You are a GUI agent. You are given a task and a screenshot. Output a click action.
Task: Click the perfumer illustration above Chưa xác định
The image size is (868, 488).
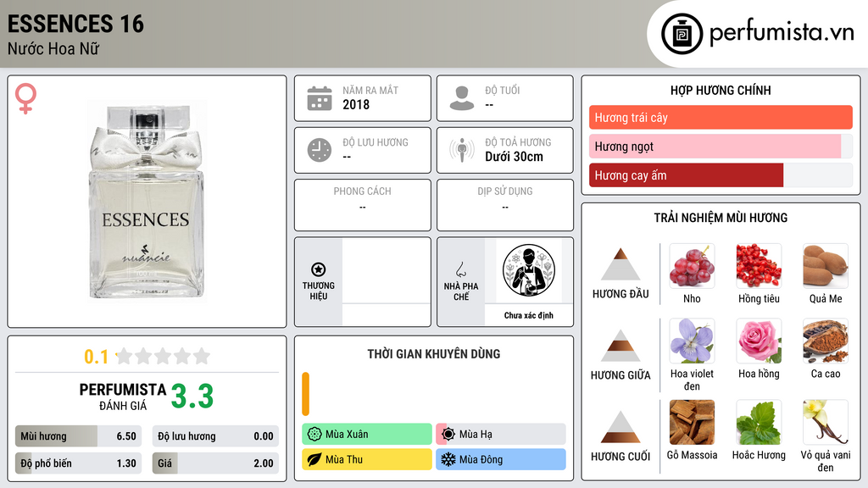(529, 270)
